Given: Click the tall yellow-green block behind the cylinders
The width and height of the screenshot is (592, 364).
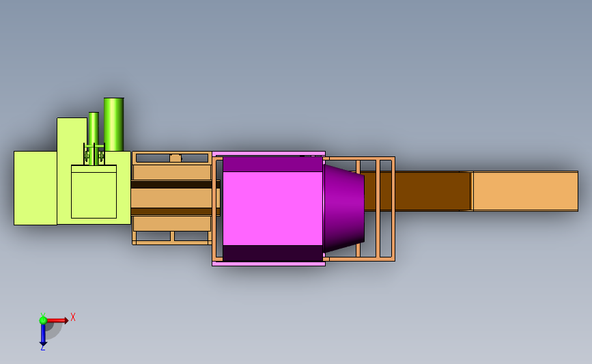Looking at the screenshot, I should coord(72,135).
